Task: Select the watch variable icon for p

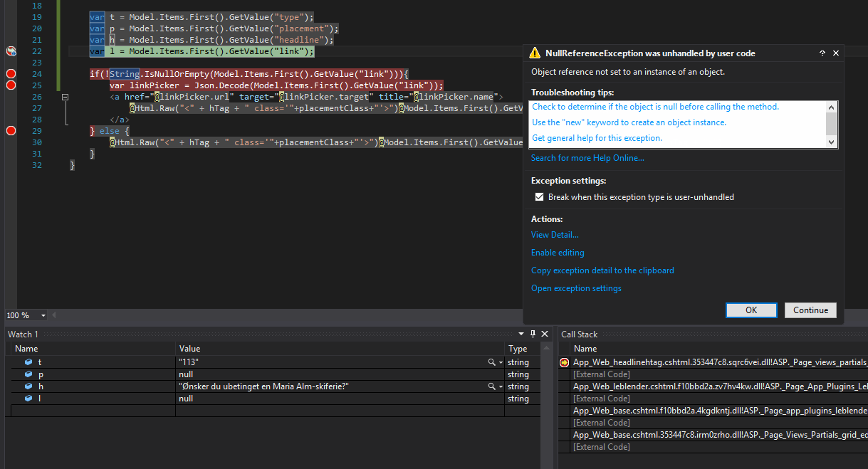Action: [28, 374]
